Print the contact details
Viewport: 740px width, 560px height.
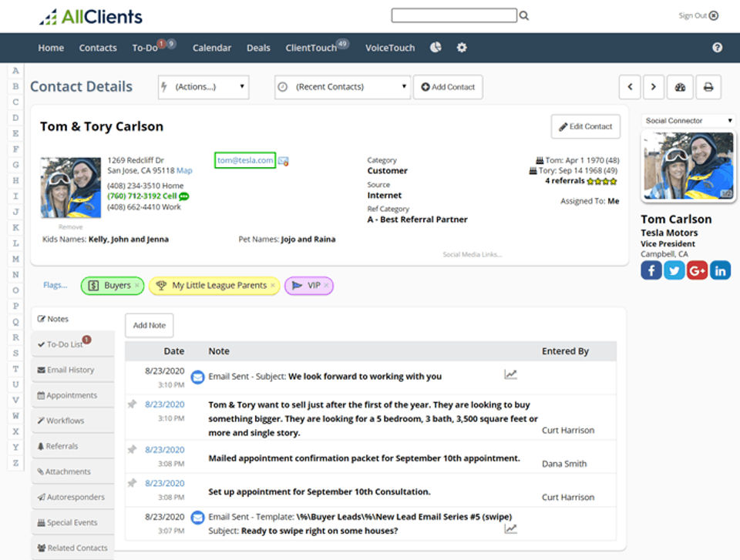(x=708, y=87)
